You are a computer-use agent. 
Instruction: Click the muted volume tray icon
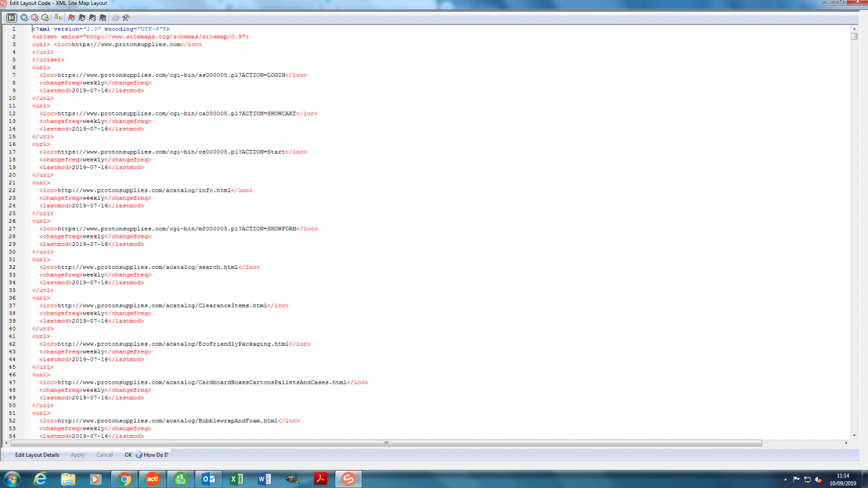tap(819, 479)
